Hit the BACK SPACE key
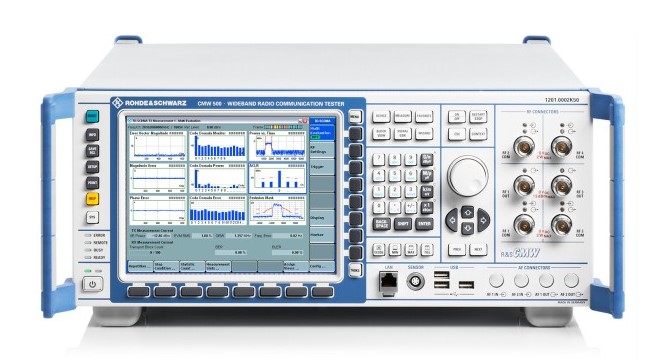The height and width of the screenshot is (360, 649). tap(382, 224)
